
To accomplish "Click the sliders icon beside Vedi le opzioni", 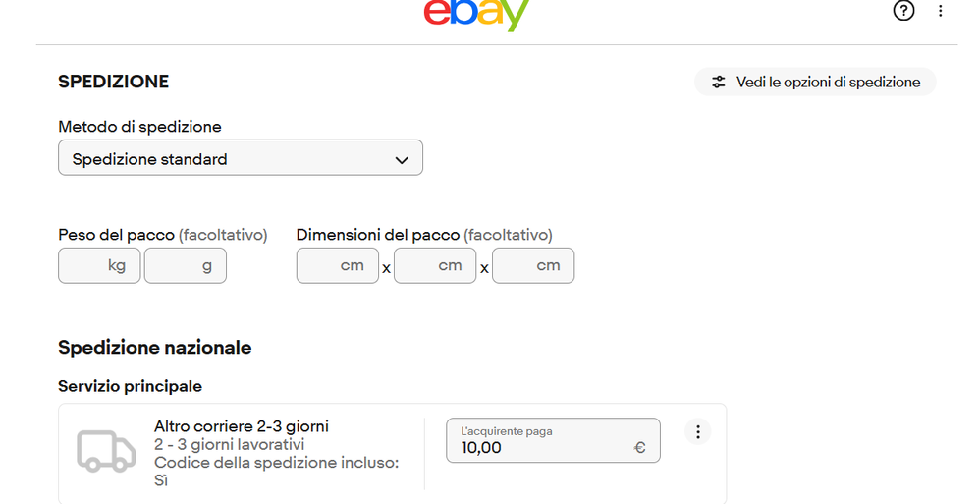I will 719,82.
